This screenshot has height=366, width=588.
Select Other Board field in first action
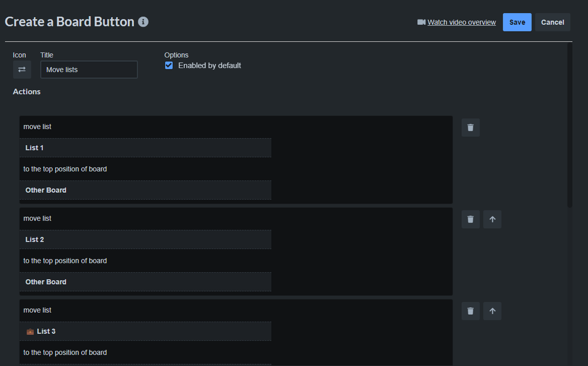click(145, 190)
